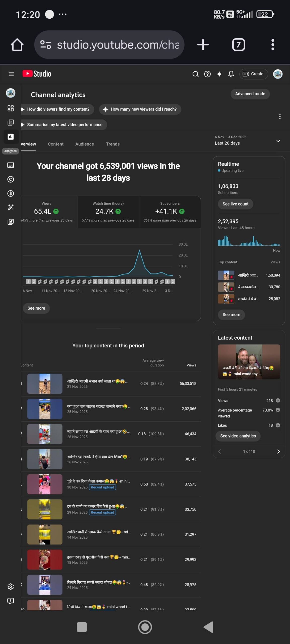
Task: Open the Latest content video thumbnail
Action: pyautogui.click(x=249, y=362)
